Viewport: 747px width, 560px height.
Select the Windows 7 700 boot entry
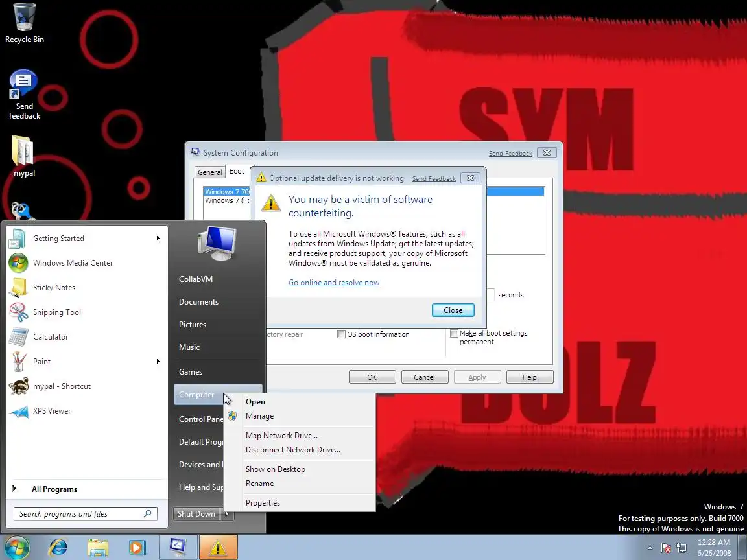tap(227, 192)
